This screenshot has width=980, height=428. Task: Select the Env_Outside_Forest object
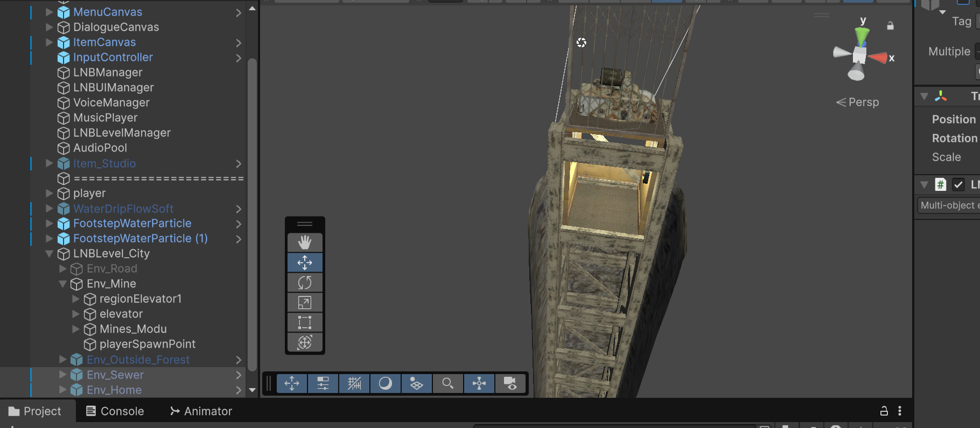(x=138, y=360)
